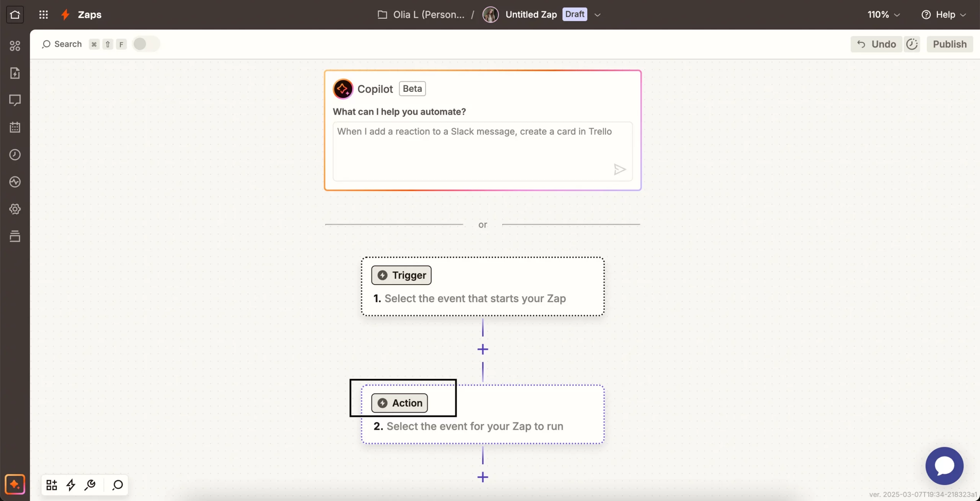
Task: Open the Status activity icon in sidebar
Action: (15, 182)
